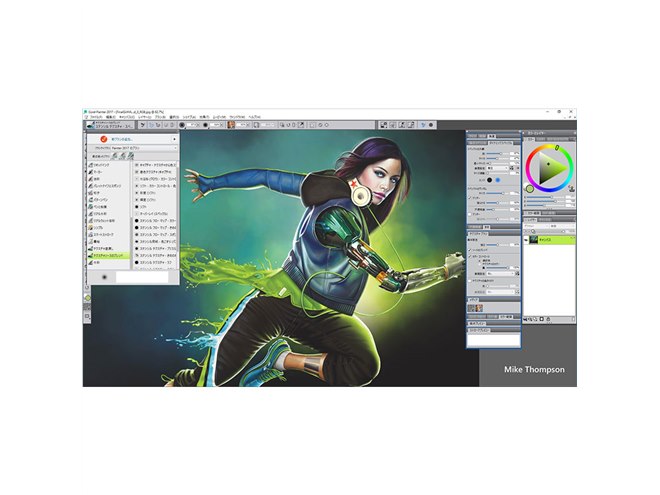Select the blue circle source option in texture panel

[x=498, y=180]
